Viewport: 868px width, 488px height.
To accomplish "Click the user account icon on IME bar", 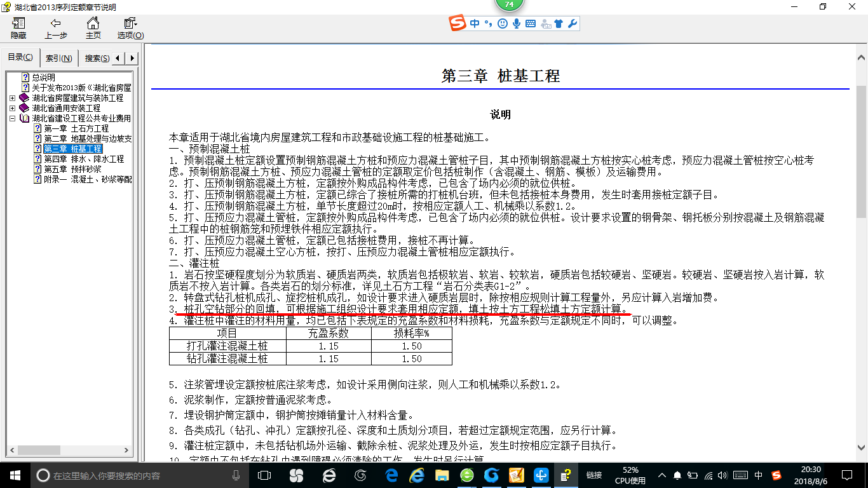I will point(545,24).
